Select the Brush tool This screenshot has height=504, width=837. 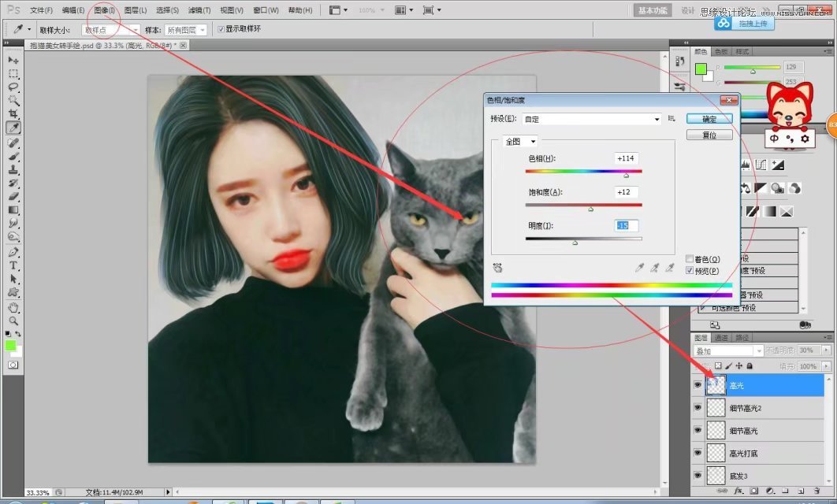[13, 157]
